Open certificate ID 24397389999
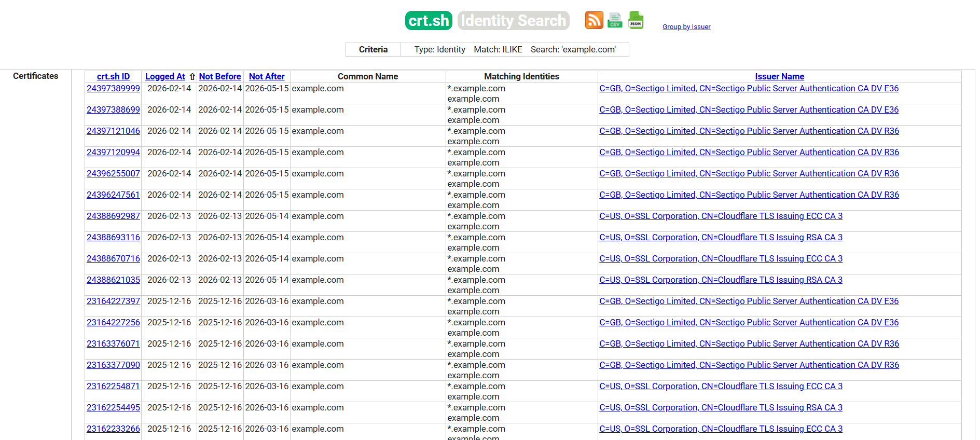 point(113,88)
